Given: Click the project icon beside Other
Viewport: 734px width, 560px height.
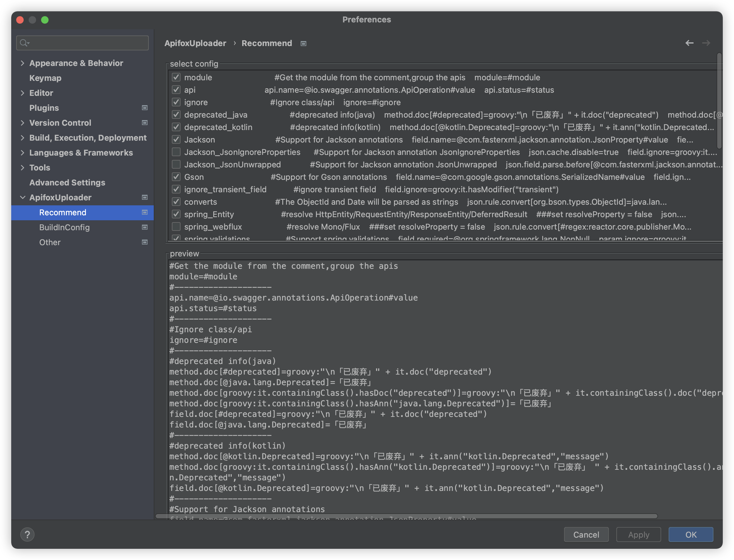Looking at the screenshot, I should coord(145,242).
